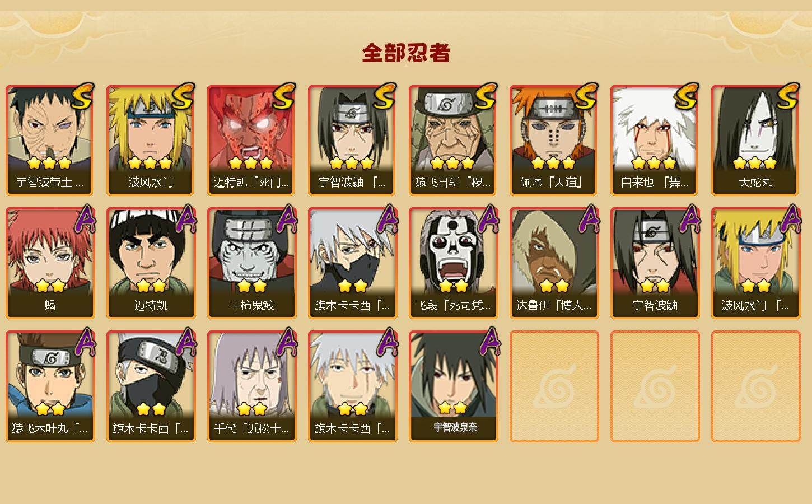Click the 大蛇丸 name label

pyautogui.click(x=755, y=183)
